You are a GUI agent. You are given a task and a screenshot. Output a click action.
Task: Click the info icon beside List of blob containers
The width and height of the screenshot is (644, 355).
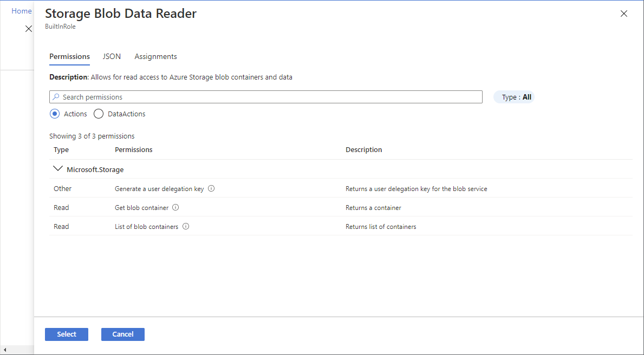point(186,226)
